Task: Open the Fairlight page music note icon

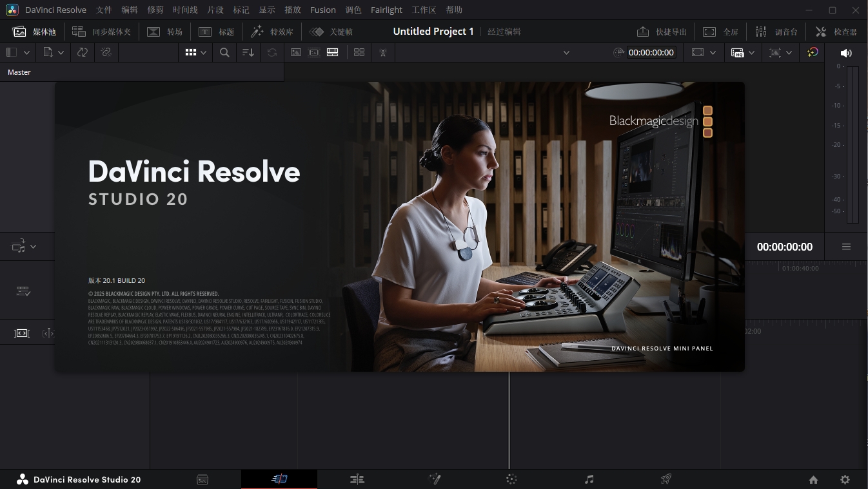Action: click(x=589, y=479)
